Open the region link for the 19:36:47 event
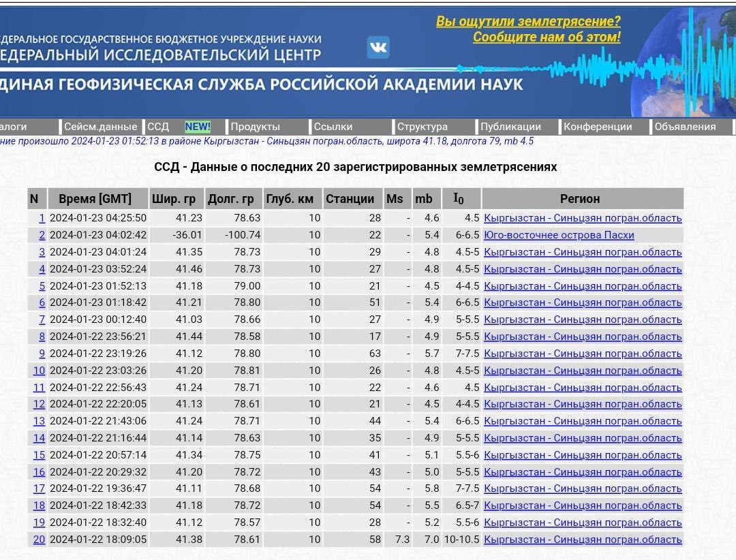736x560 pixels. tap(583, 488)
